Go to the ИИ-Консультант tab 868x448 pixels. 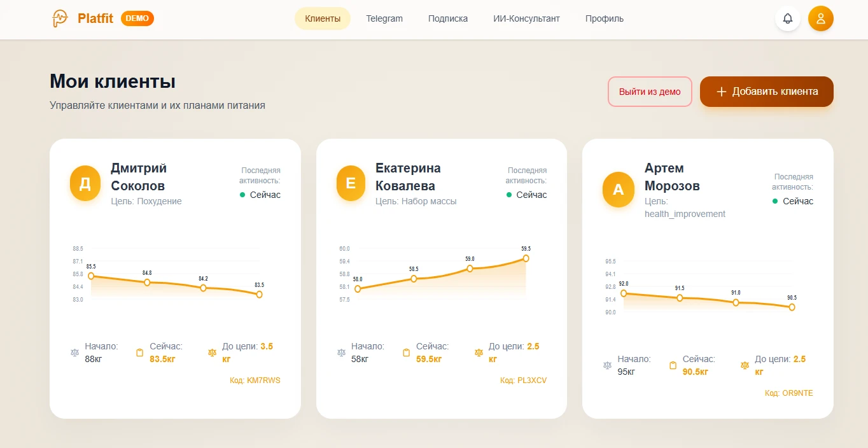pos(526,18)
